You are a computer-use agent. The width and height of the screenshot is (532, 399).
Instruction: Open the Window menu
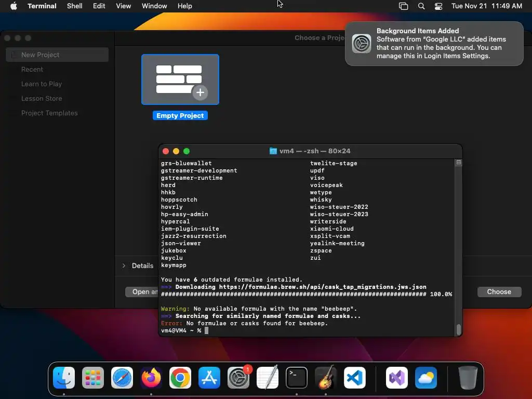point(154,6)
